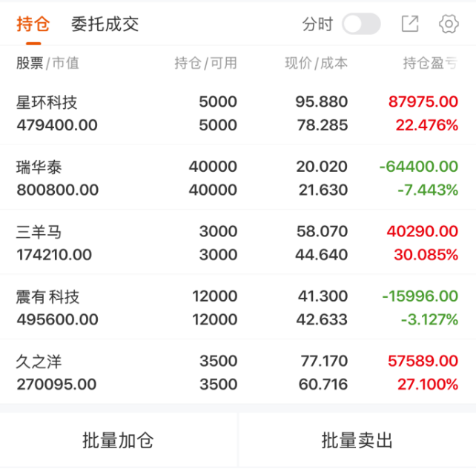Click the 30.085% gain percentage
Viewport: 476px width, 469px height.
(426, 255)
